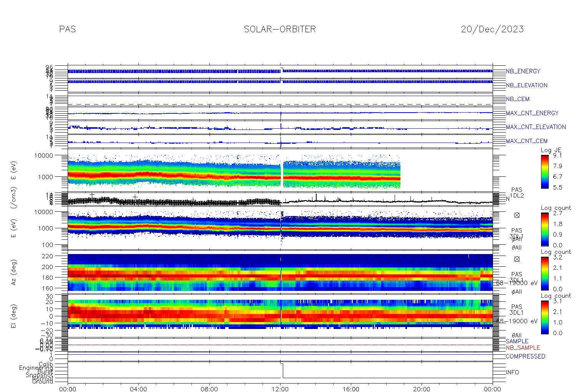Image resolution: width=581 pixels, height=392 pixels.
Task: Click the date 20/Dec/2023
Action: [x=492, y=29]
